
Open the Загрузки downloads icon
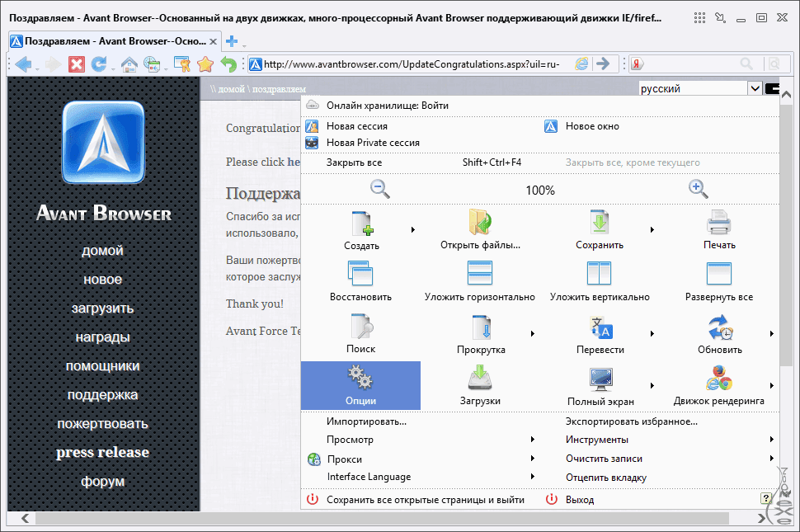(480, 378)
